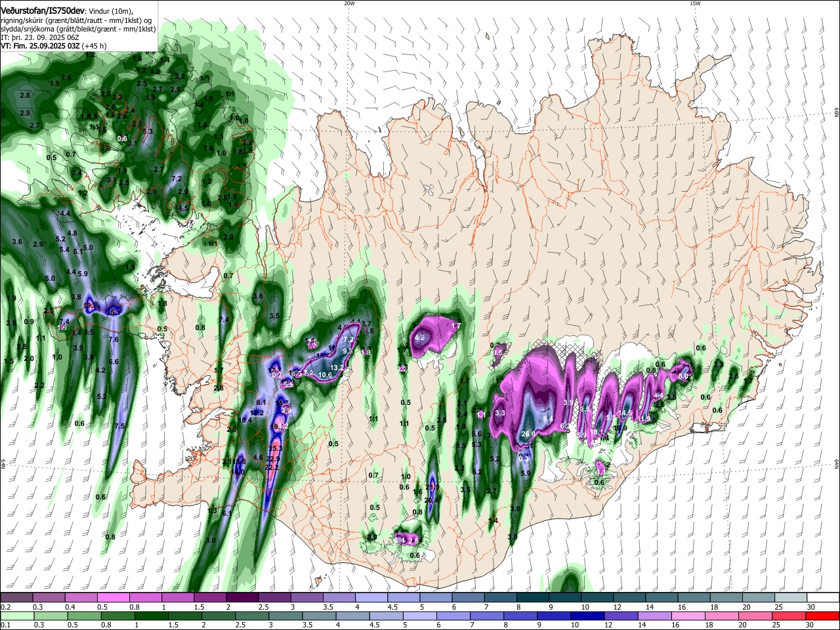The image size is (840, 630).
Task: Select the 10.6 precipitation value
Action: 325,375
